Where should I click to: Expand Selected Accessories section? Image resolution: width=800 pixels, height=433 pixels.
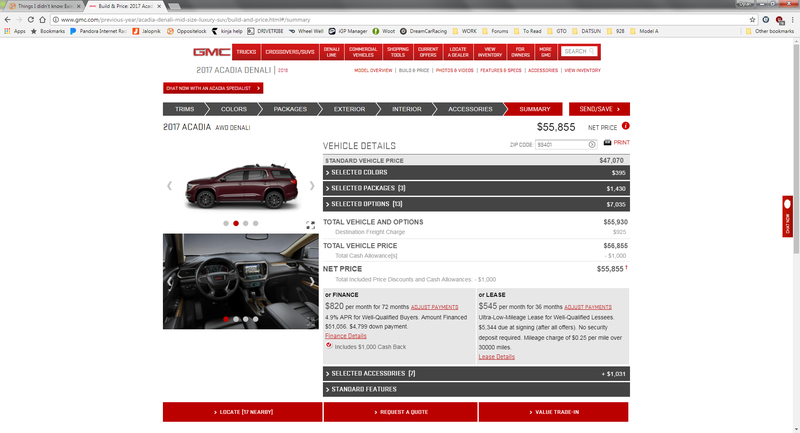click(x=476, y=374)
